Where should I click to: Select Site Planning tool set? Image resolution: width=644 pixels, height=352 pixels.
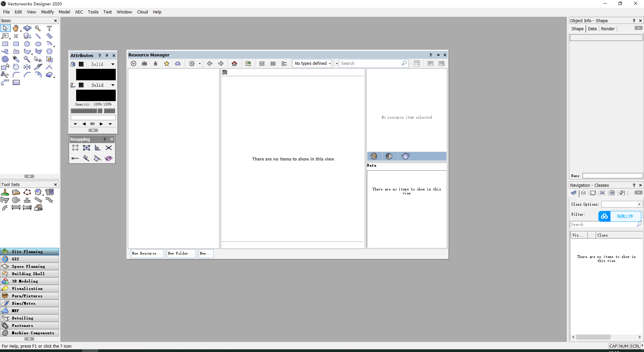[x=30, y=252]
